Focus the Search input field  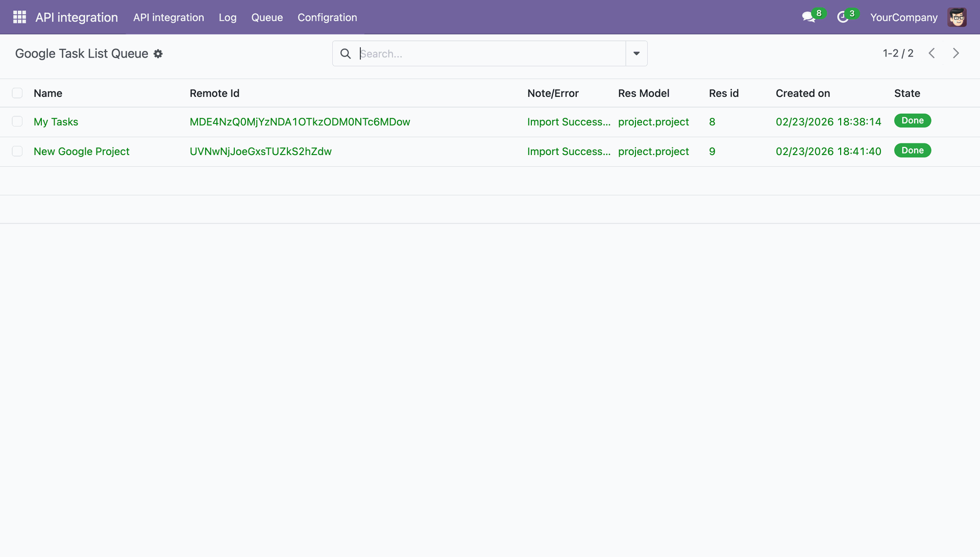(492, 54)
